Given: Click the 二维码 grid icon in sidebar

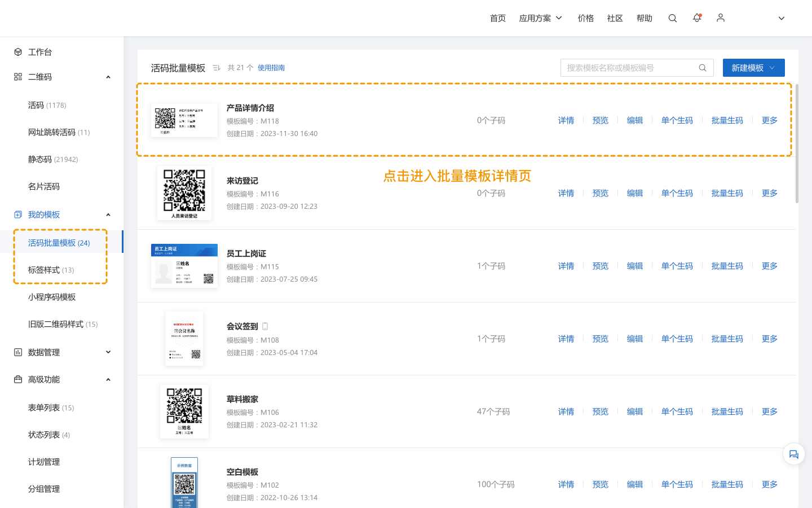Looking at the screenshot, I should tap(17, 77).
